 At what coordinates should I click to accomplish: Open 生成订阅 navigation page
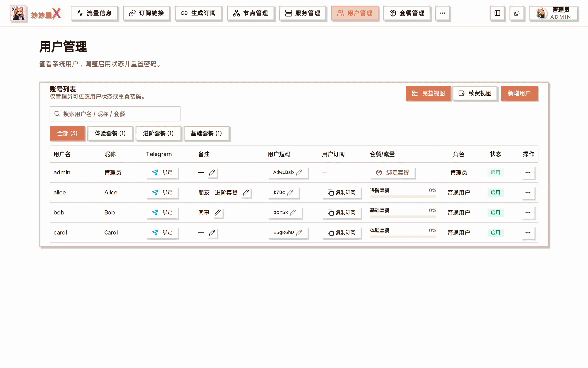(x=198, y=13)
